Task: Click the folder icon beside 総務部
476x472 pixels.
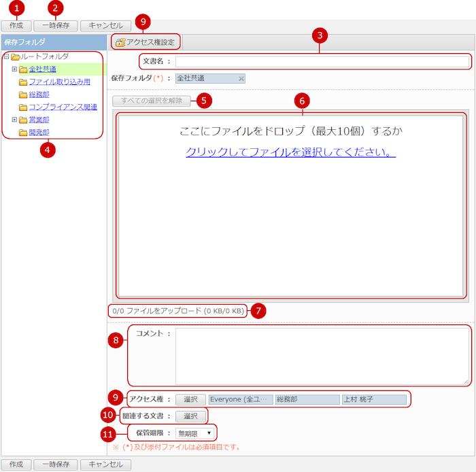Action: click(x=23, y=95)
